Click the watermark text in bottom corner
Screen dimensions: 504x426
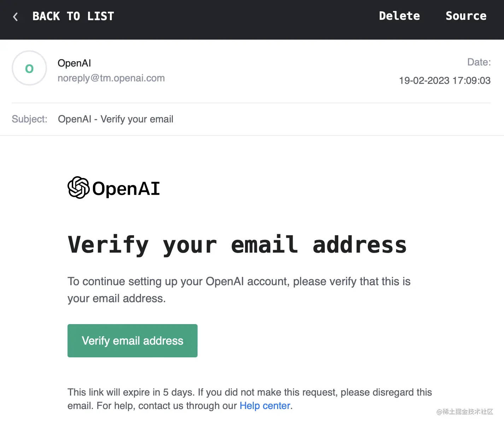(465, 411)
